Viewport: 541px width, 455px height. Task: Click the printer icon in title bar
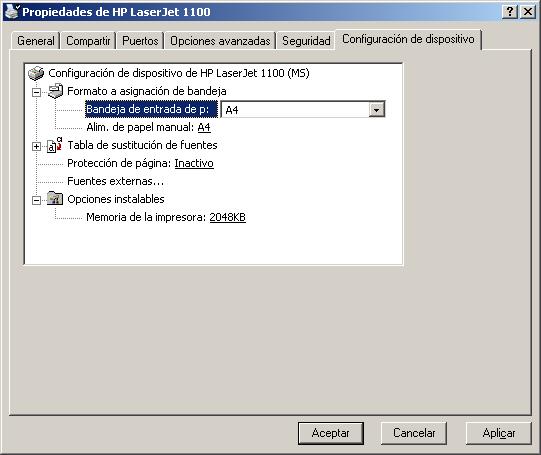point(11,11)
